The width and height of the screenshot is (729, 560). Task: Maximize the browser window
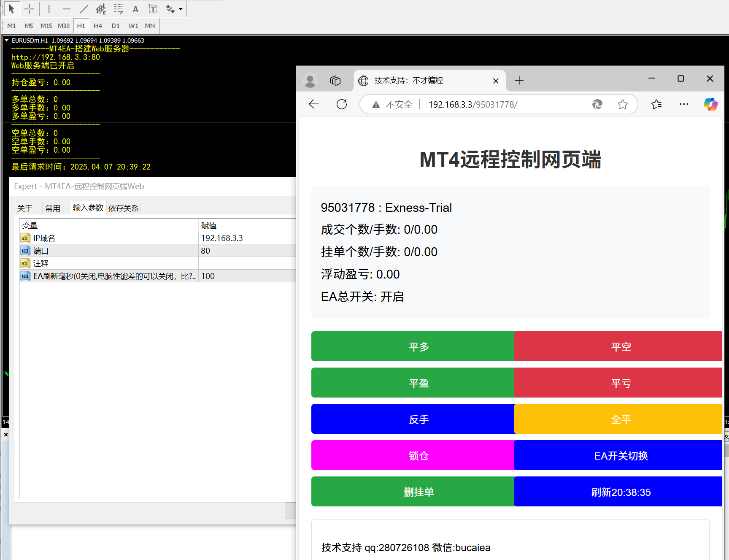point(680,78)
